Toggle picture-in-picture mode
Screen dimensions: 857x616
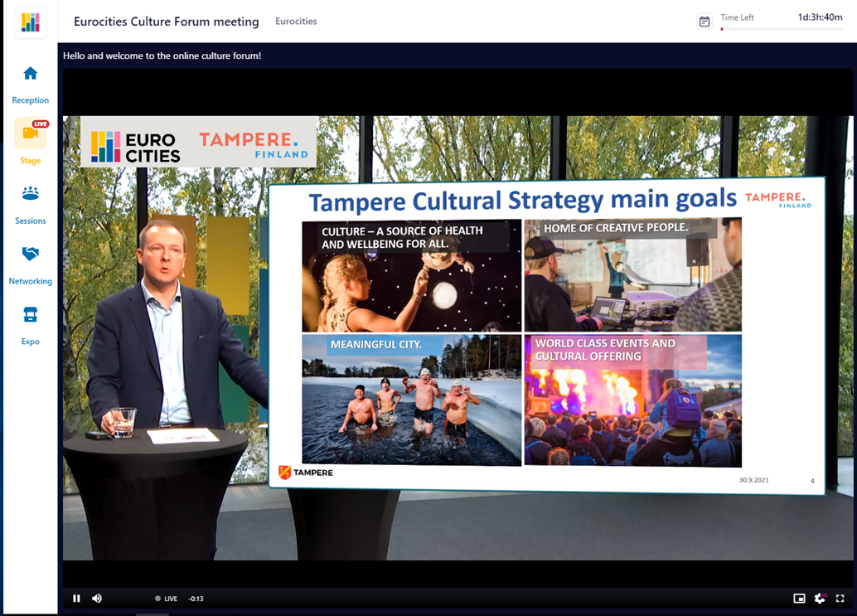(799, 599)
